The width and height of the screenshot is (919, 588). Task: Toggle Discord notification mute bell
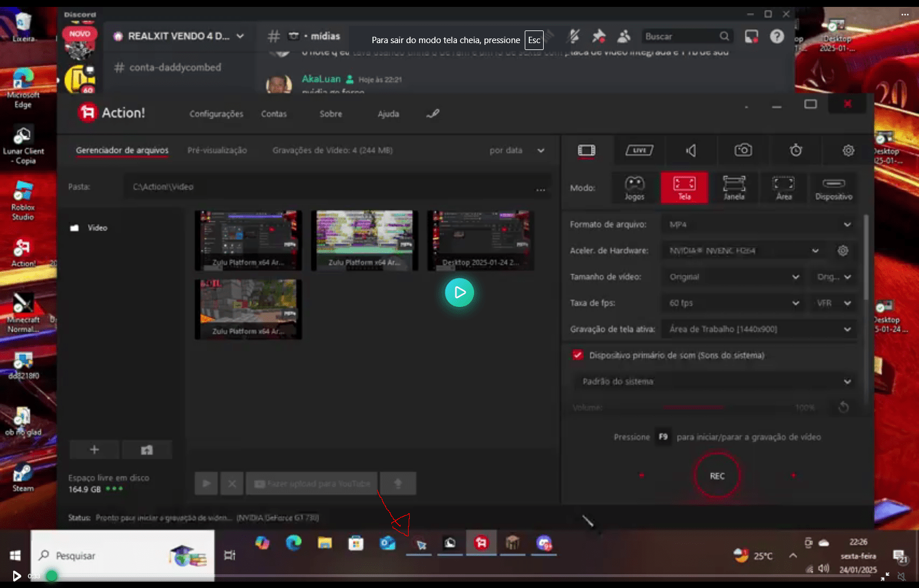[x=573, y=36]
